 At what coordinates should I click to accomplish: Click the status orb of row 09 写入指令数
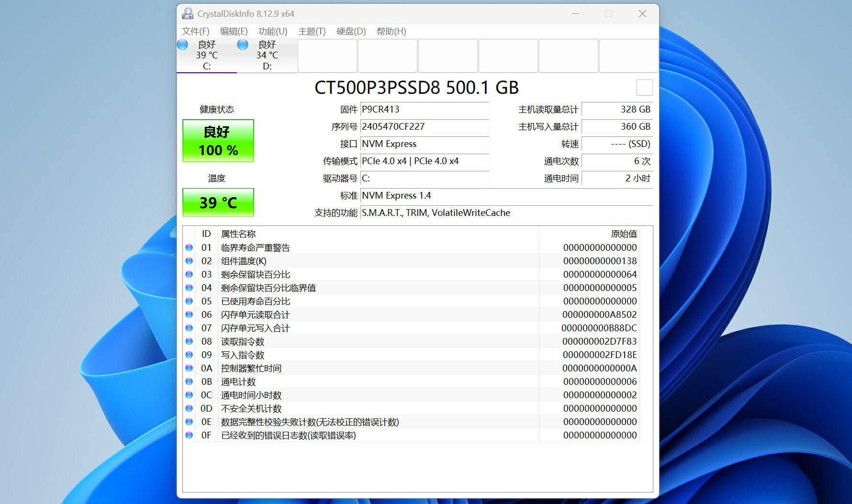(189, 355)
